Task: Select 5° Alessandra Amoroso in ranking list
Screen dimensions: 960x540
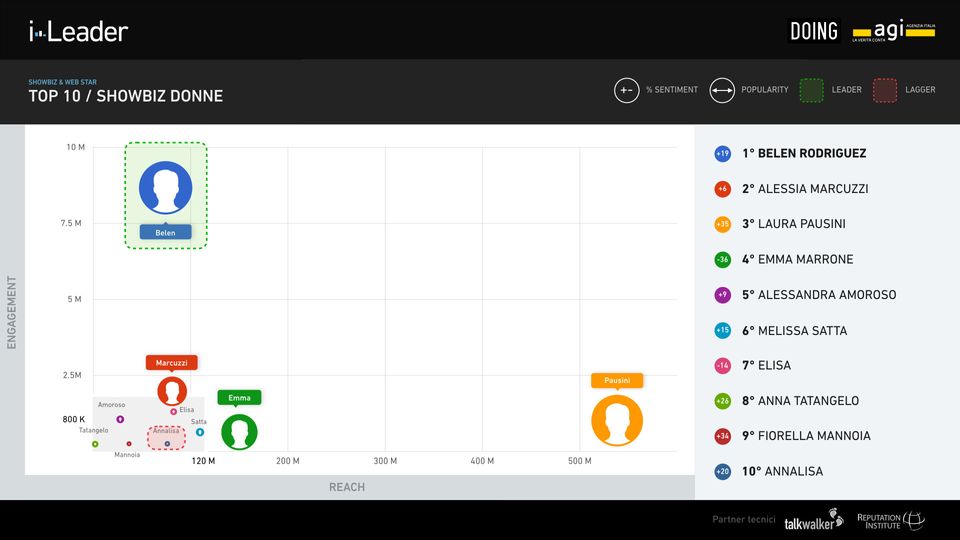Action: click(x=818, y=295)
